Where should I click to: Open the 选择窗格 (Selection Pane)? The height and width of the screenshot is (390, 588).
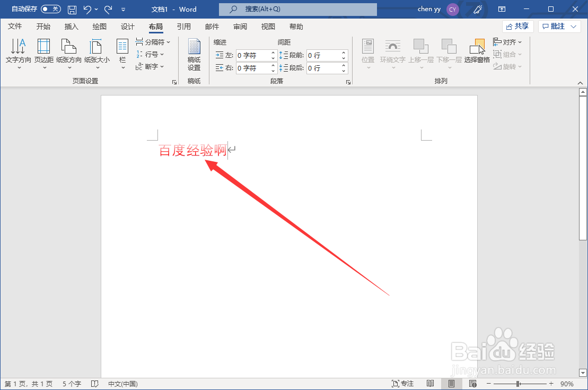(478, 53)
